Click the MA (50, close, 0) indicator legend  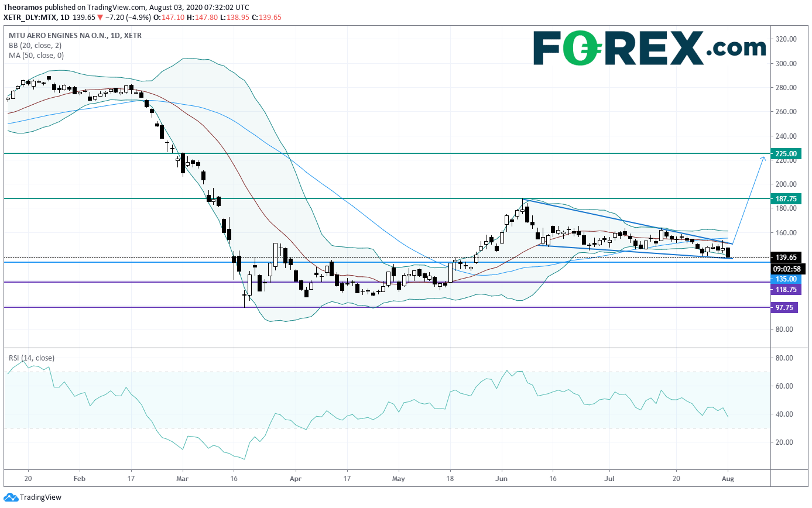36,56
